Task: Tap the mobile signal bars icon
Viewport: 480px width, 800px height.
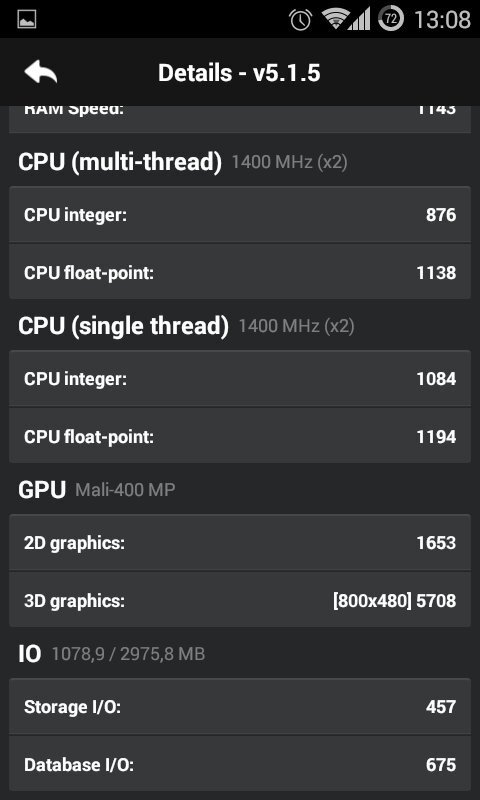Action: [x=360, y=19]
